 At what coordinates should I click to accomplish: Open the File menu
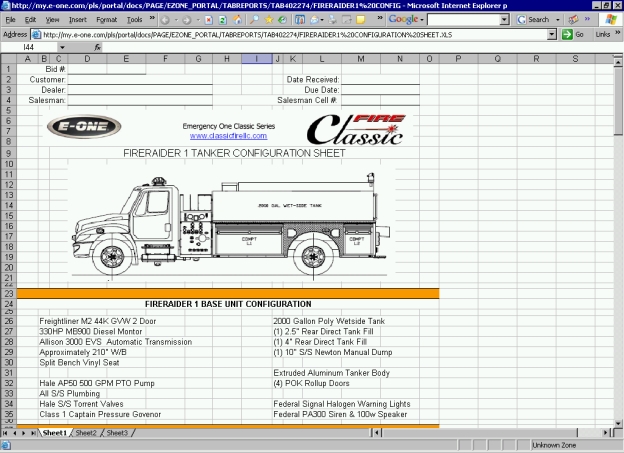pyautogui.click(x=10, y=20)
